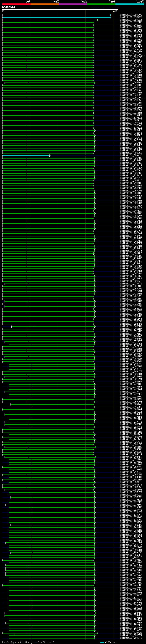The image size is (146, 644).
Task: Click the orange ~40% identity color band
Action: 45,4
